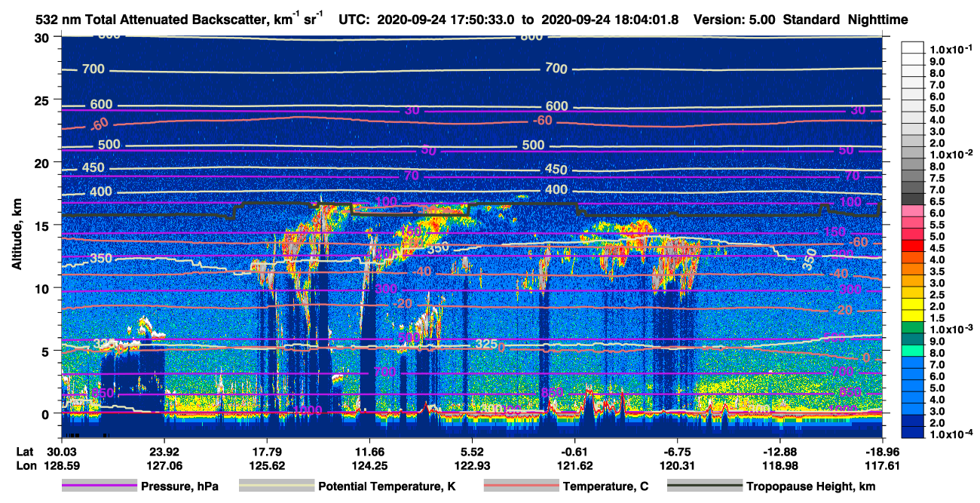The image size is (980, 503).
Task: Click the dark Tropopause Height line sample in legend
Action: click(705, 486)
